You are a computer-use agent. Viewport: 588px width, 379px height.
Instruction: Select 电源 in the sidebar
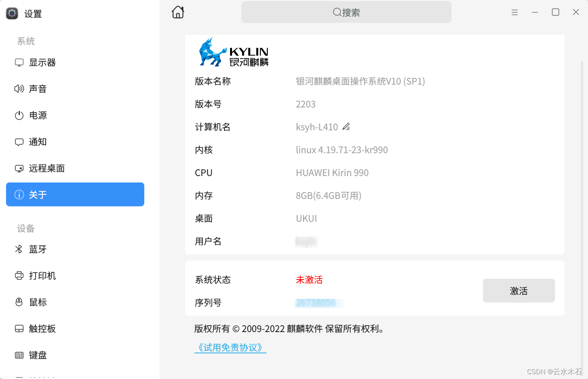[75, 116]
